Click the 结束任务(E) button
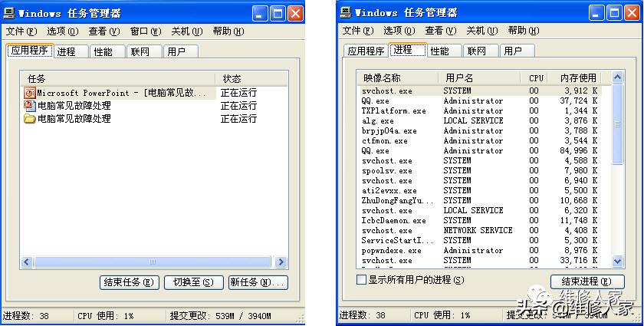The width and height of the screenshot is (644, 326). pos(129,282)
